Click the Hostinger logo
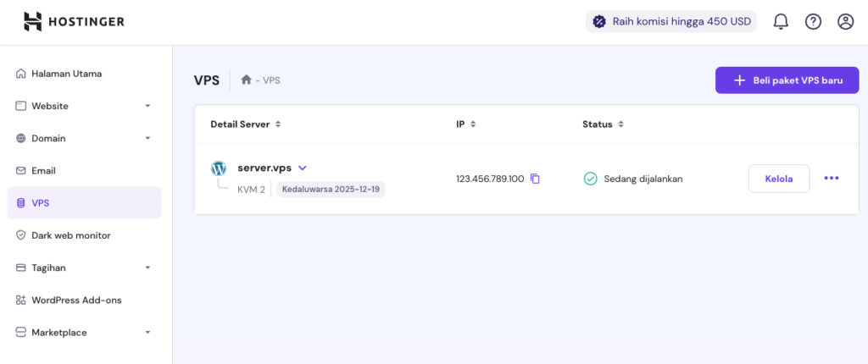This screenshot has height=364, width=868. (x=74, y=22)
